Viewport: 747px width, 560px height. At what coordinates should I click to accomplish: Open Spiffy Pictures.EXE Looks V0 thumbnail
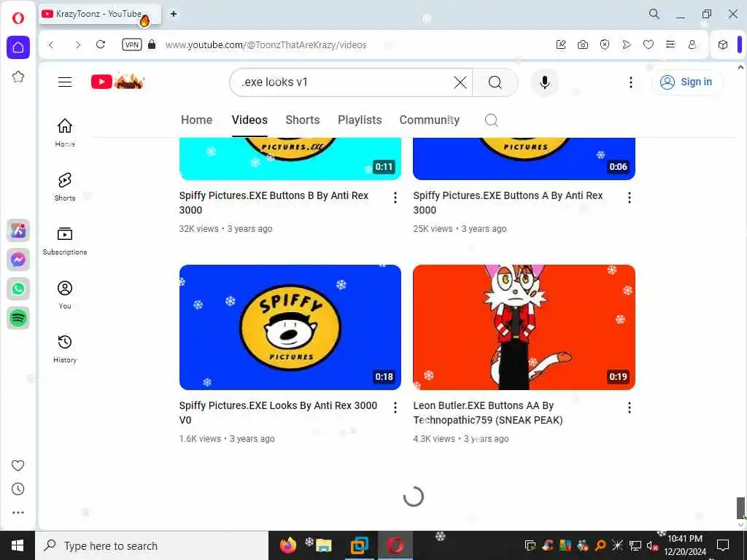coord(290,327)
